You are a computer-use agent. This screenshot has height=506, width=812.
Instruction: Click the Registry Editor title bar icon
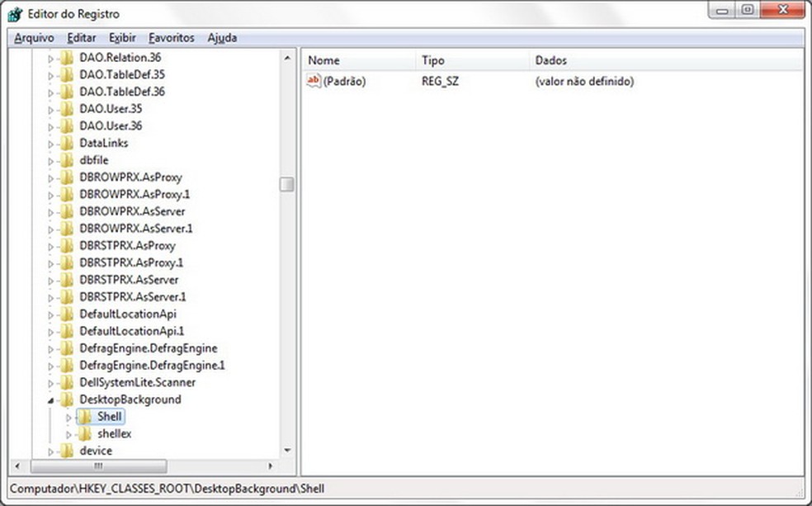(x=15, y=14)
